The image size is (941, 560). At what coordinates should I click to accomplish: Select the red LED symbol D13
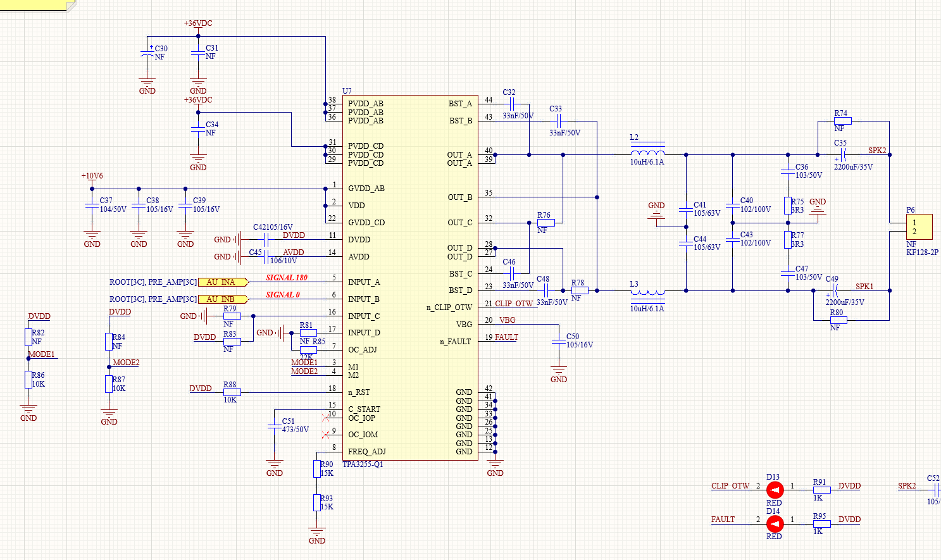775,490
